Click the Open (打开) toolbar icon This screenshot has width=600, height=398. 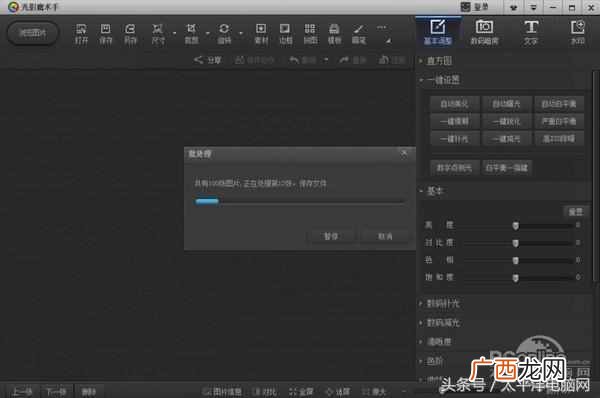(81, 29)
